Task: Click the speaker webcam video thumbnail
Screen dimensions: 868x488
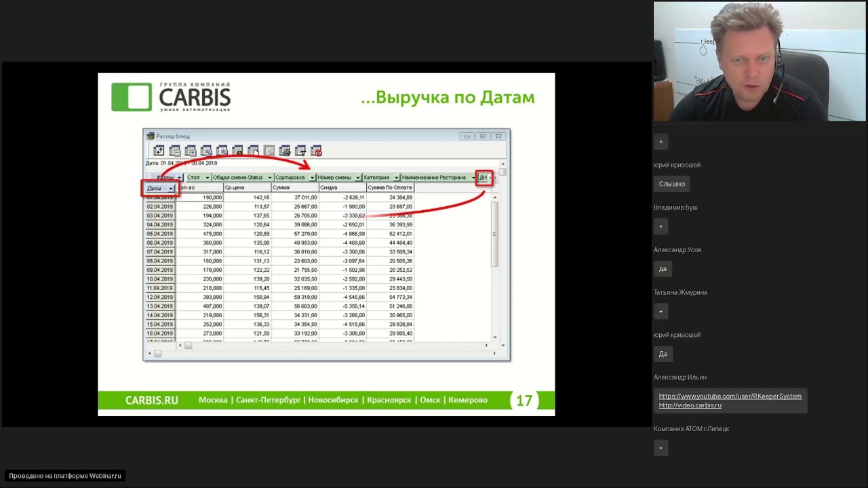Action: (x=759, y=61)
